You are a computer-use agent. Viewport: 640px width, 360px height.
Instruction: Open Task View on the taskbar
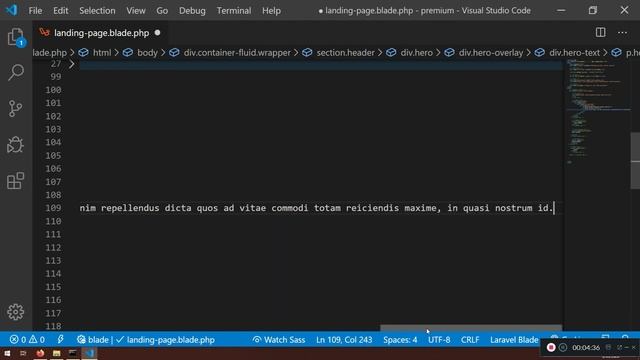[x=23, y=353]
